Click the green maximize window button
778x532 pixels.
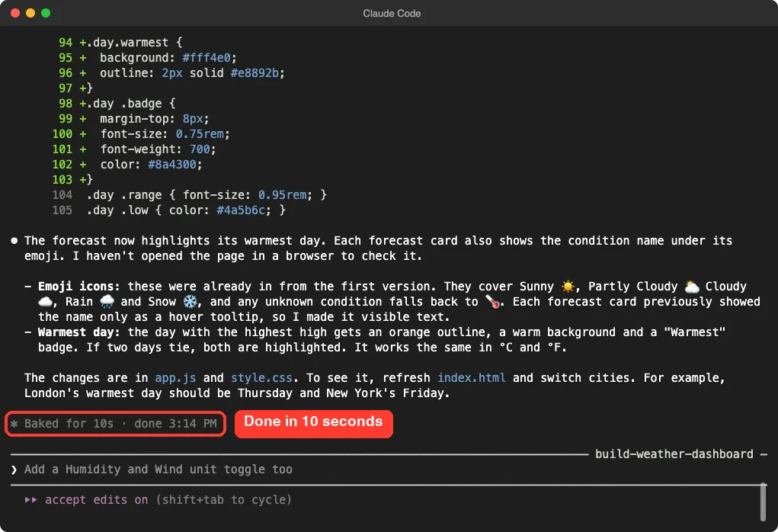tap(46, 13)
